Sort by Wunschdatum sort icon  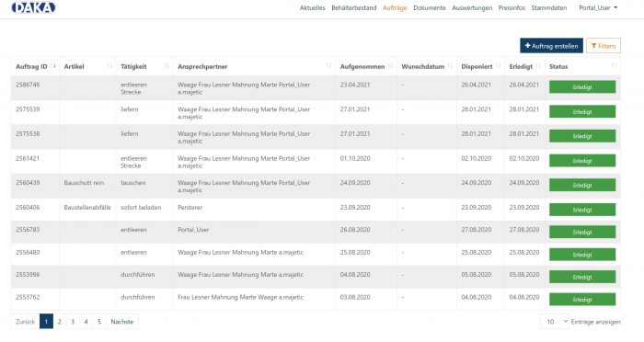point(450,66)
